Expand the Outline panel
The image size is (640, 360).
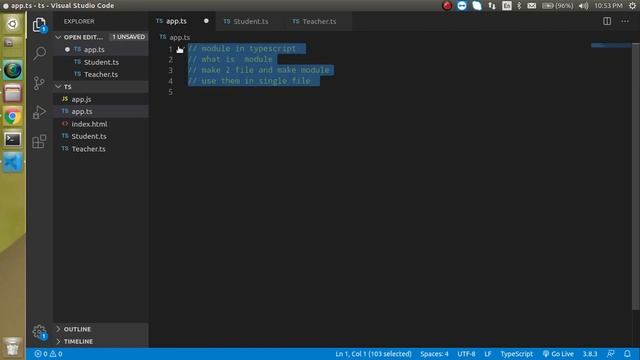[x=101, y=329]
